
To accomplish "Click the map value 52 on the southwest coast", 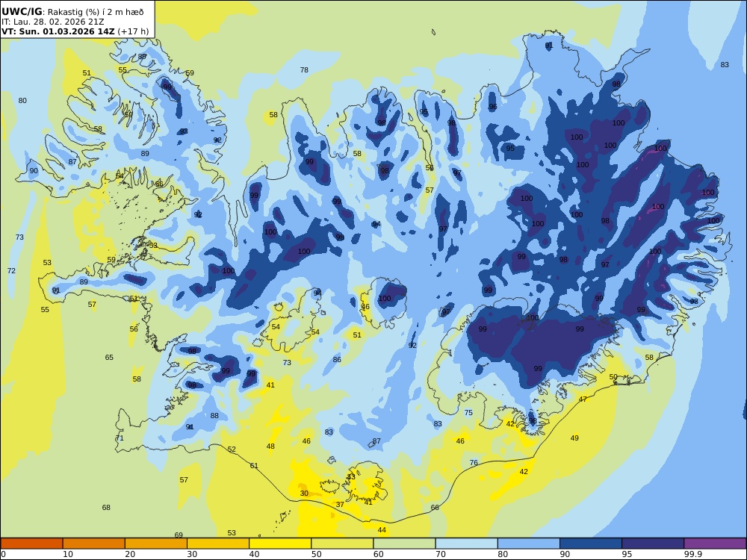I will pyautogui.click(x=232, y=449).
